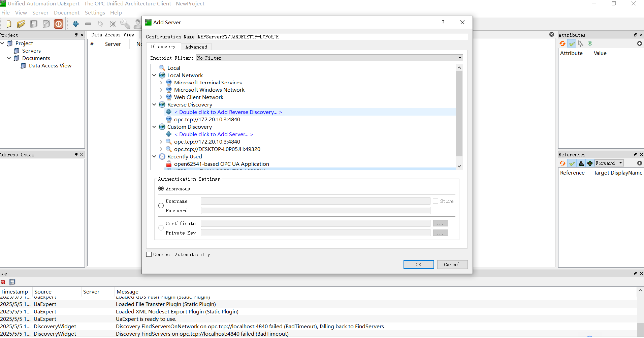Float the Project panel with the undock icon
644x338 pixels.
76,35
